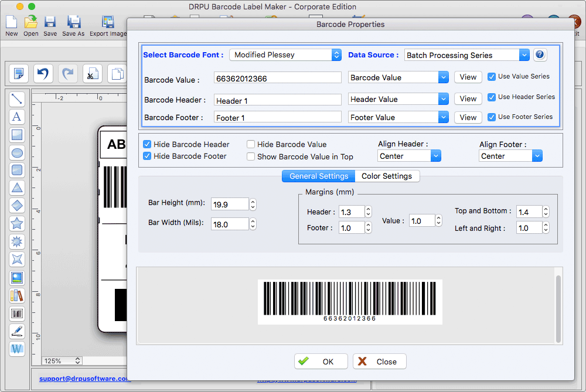Pick the Ellipse shape tool
Viewport: 586px width, 392px height.
[x=17, y=152]
